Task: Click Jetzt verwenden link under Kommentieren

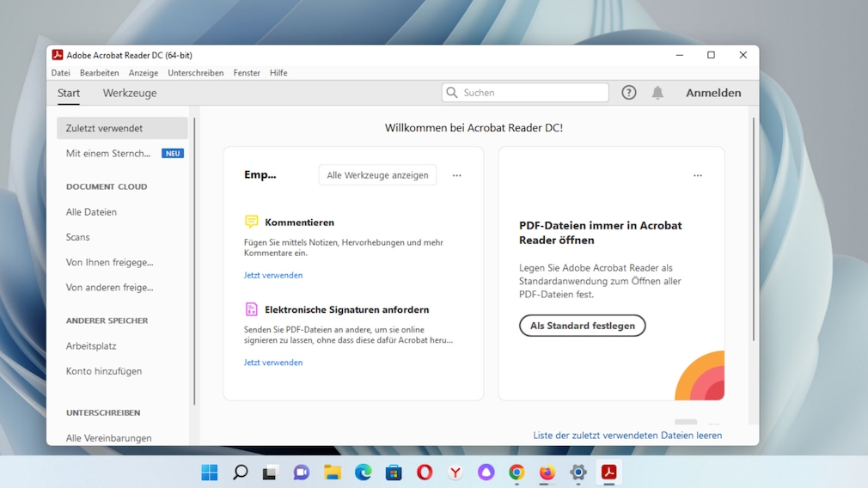Action: [273, 276]
